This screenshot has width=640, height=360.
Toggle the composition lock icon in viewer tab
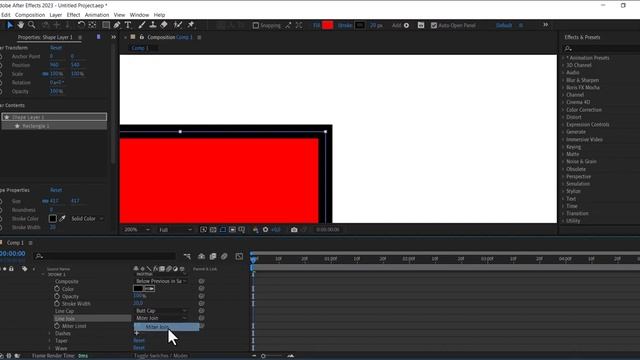tap(142, 37)
